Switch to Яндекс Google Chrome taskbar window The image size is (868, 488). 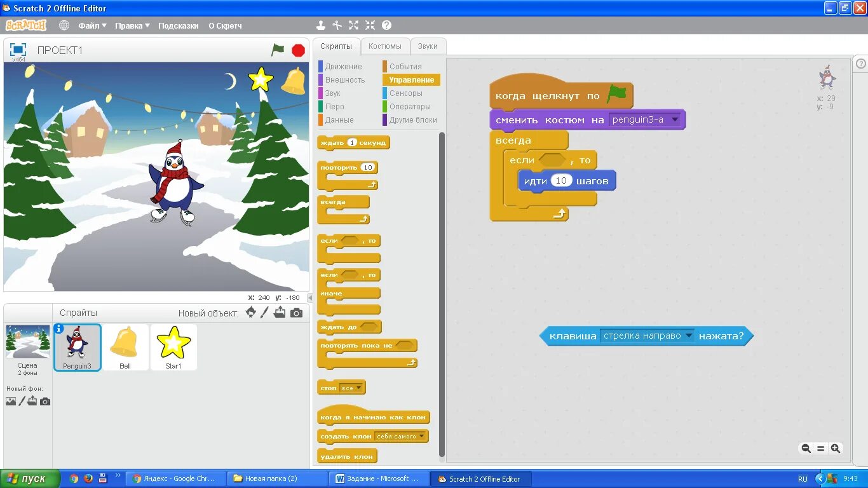[x=175, y=478]
